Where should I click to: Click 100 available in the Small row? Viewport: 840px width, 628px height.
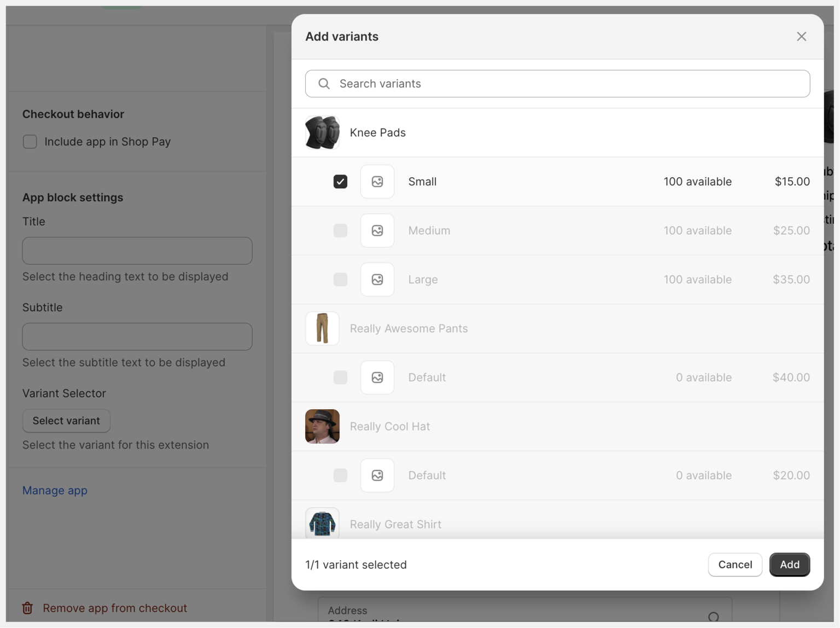[698, 182]
